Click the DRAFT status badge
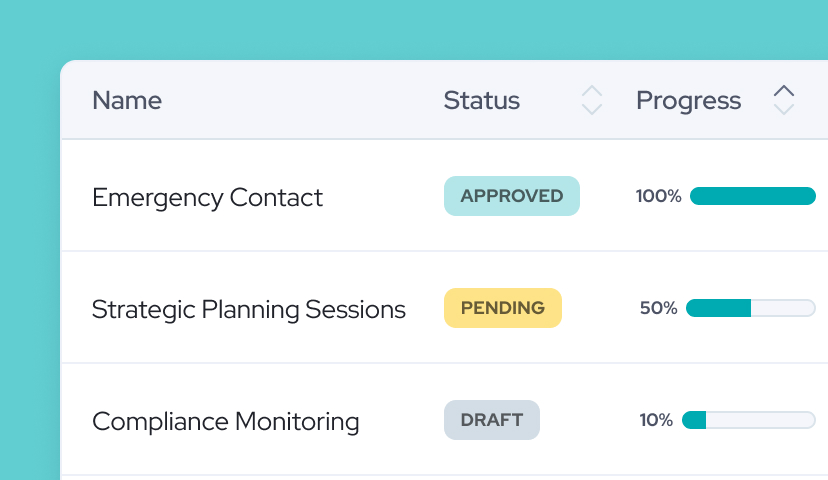828x480 pixels. point(492,420)
